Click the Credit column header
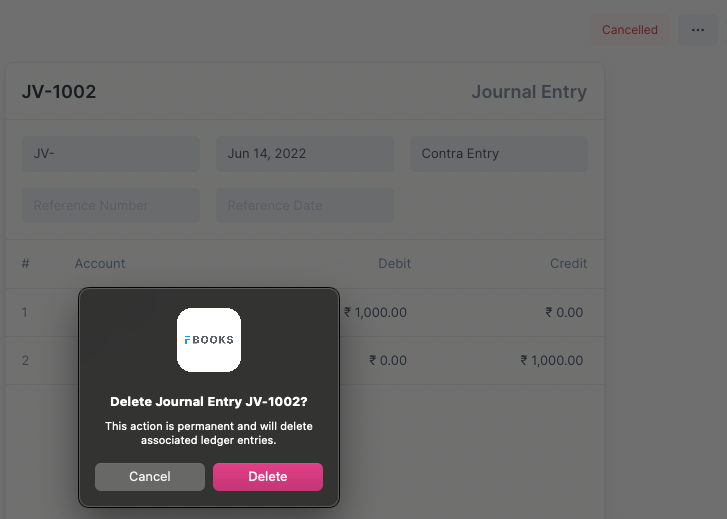This screenshot has height=519, width=727. click(x=568, y=263)
